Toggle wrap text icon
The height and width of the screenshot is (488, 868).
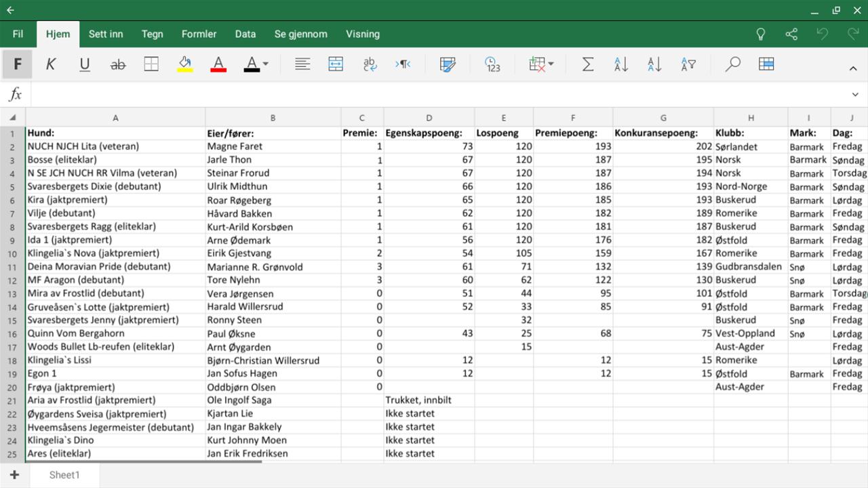[370, 64]
